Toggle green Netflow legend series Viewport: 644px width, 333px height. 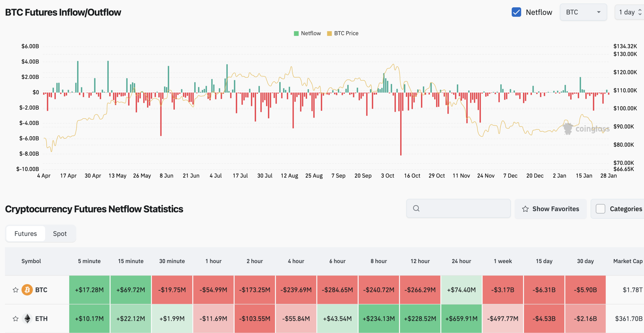click(307, 33)
